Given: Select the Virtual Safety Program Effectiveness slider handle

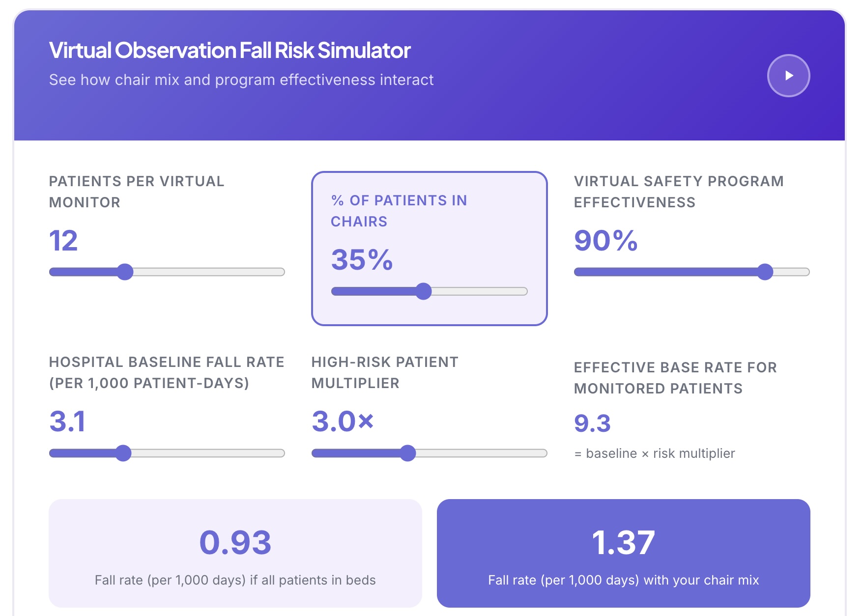Looking at the screenshot, I should (x=765, y=271).
